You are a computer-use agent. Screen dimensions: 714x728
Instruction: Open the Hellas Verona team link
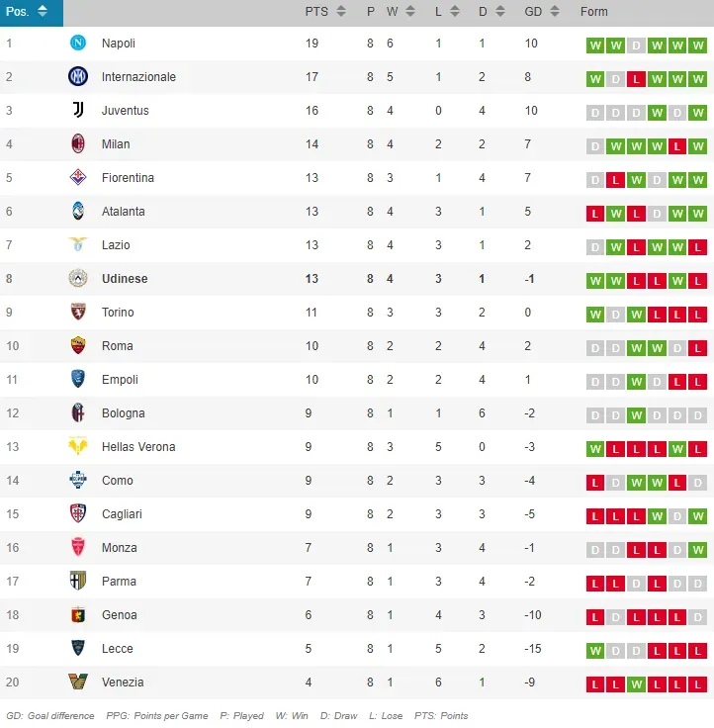[138, 447]
